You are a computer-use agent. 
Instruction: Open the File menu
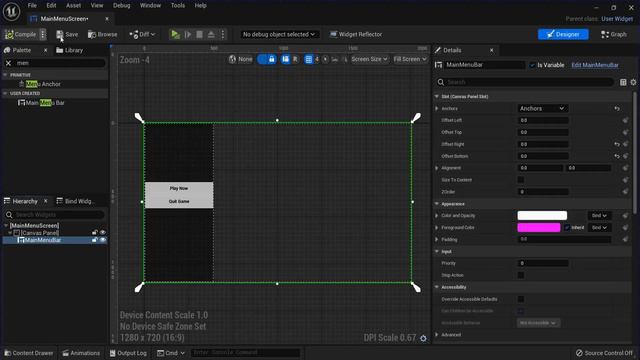click(x=32, y=5)
